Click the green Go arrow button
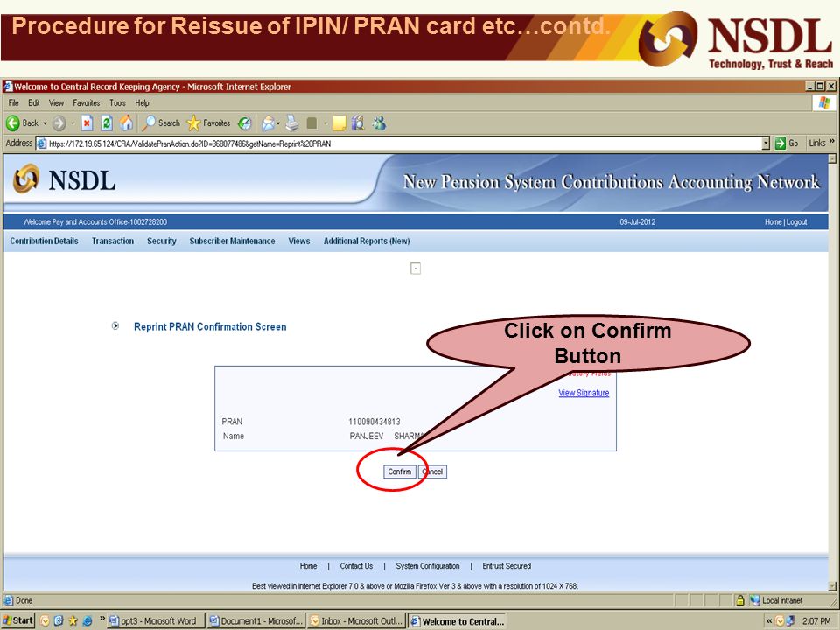 [780, 143]
